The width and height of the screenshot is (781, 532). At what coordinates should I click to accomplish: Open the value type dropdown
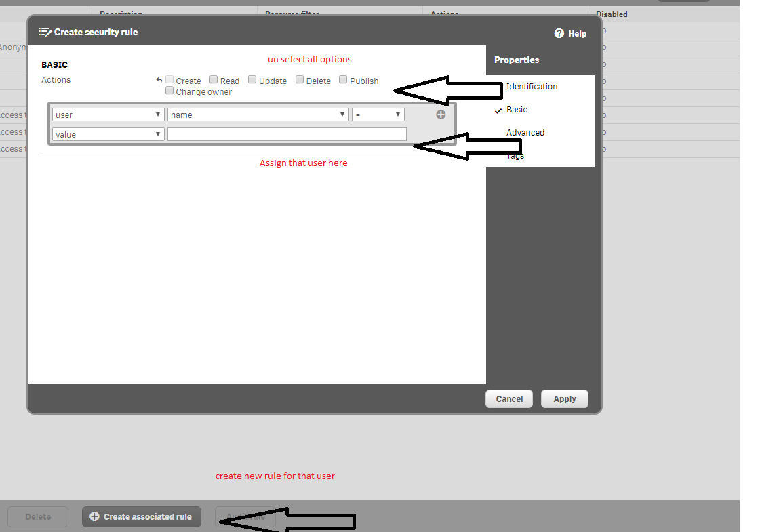coord(108,134)
